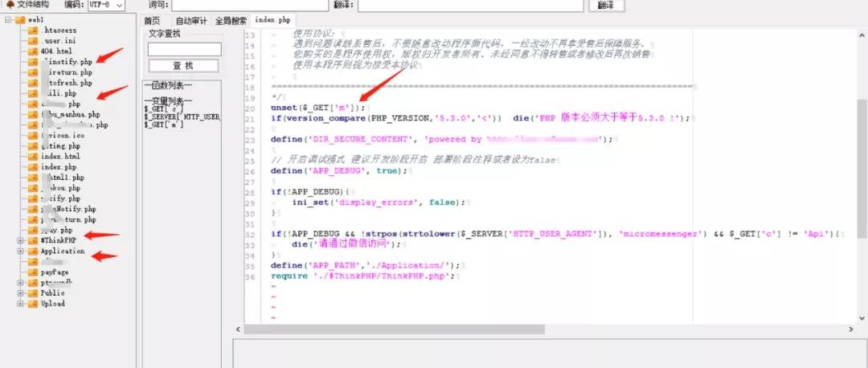
Task: Click code line unset($_GET['m'])
Action: click(x=317, y=108)
